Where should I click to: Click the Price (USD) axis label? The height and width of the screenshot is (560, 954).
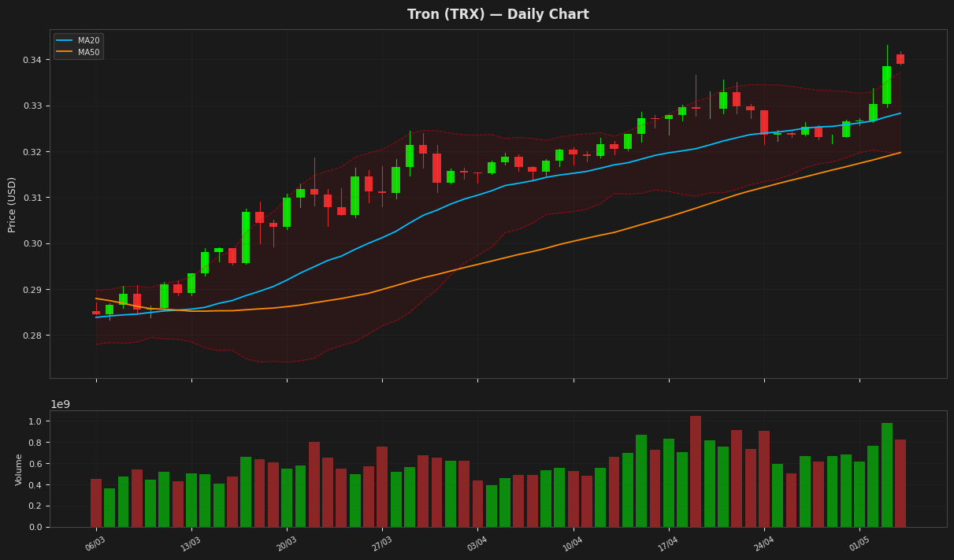tap(13, 204)
